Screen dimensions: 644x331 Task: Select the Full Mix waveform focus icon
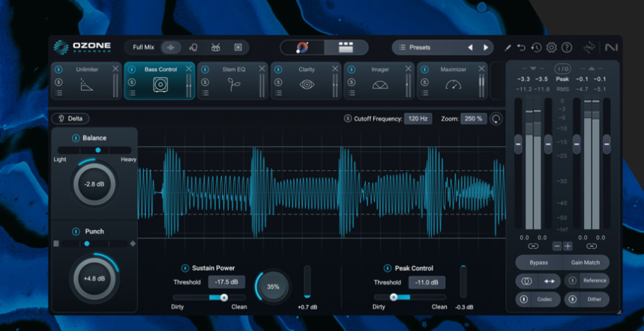[x=171, y=48]
